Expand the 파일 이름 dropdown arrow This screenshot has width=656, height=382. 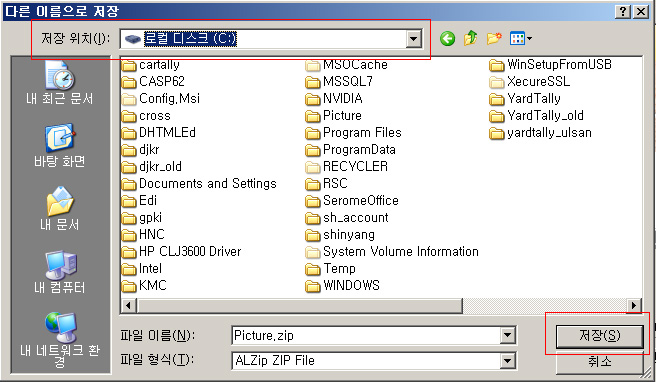pyautogui.click(x=507, y=335)
